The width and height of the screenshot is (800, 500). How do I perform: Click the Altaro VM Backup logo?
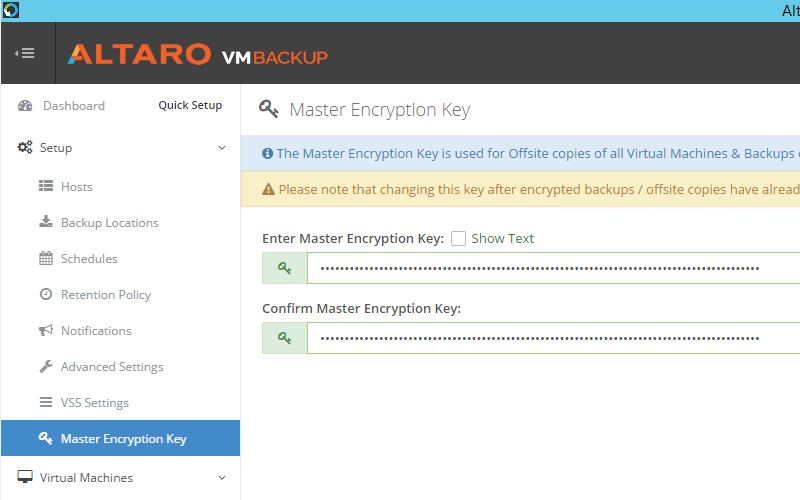click(x=197, y=54)
